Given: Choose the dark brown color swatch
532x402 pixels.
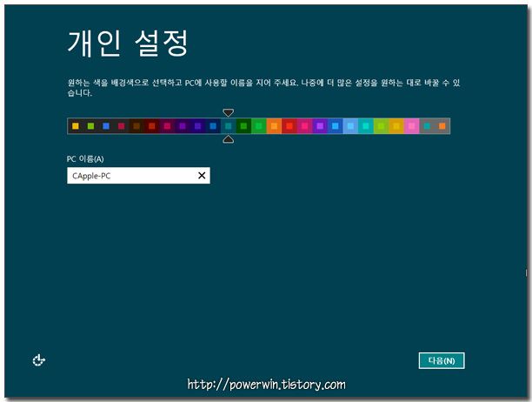Looking at the screenshot, I should [136, 126].
